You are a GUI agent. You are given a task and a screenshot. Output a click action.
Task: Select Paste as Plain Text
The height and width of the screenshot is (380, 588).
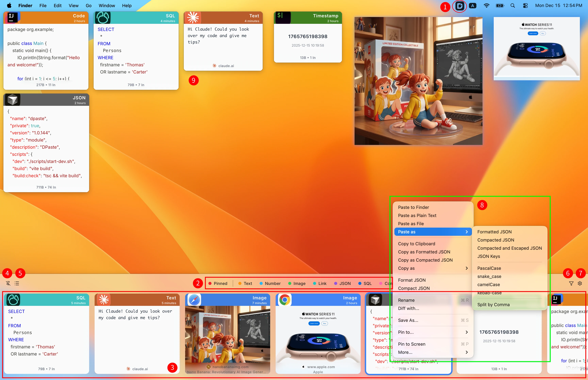pyautogui.click(x=417, y=215)
